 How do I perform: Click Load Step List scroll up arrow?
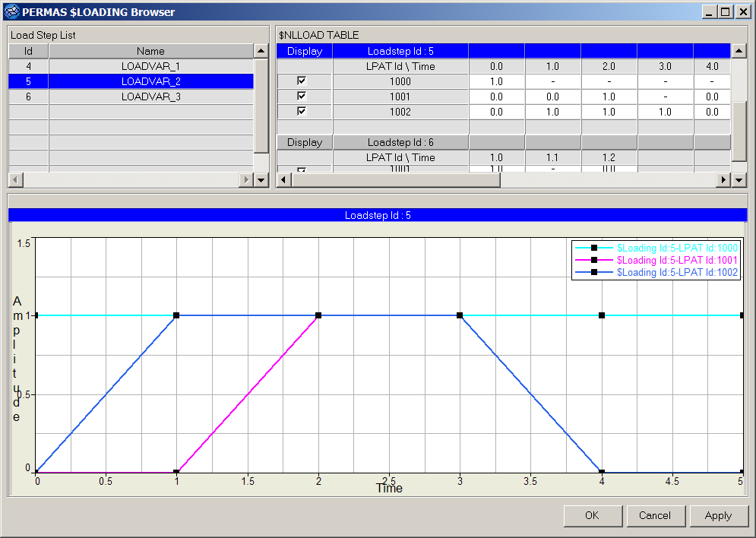tap(261, 52)
